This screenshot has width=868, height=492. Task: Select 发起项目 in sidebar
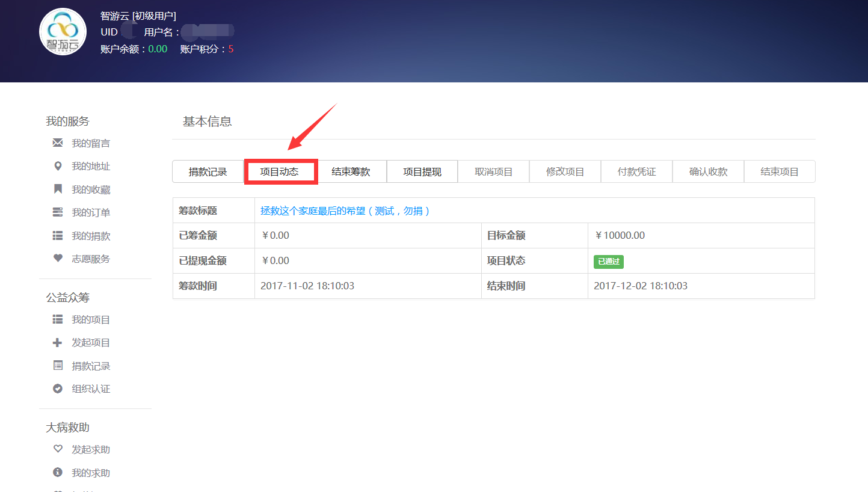[91, 342]
